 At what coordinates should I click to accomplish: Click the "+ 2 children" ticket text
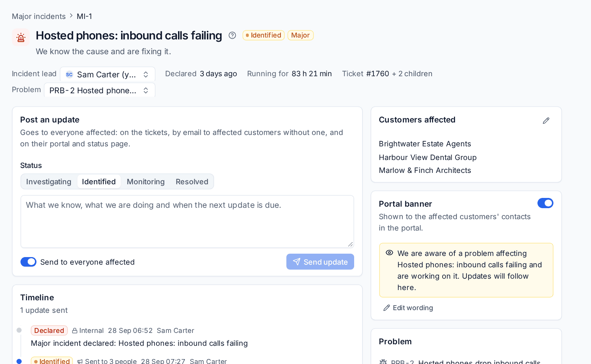(412, 74)
